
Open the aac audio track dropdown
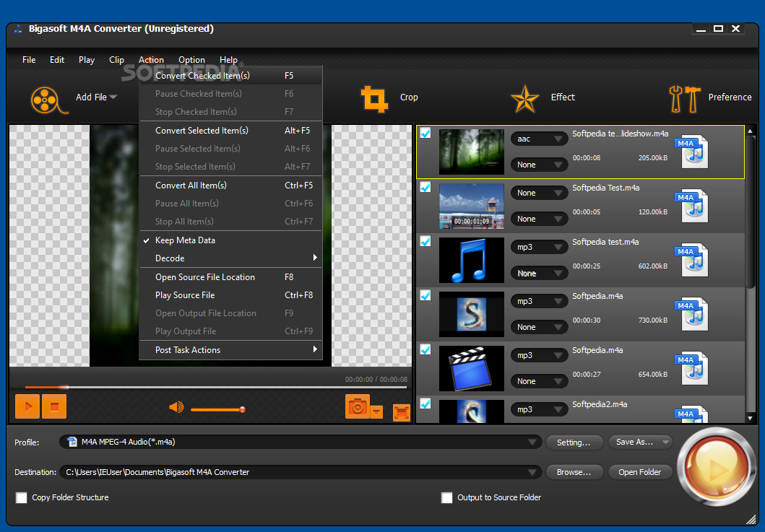point(539,139)
